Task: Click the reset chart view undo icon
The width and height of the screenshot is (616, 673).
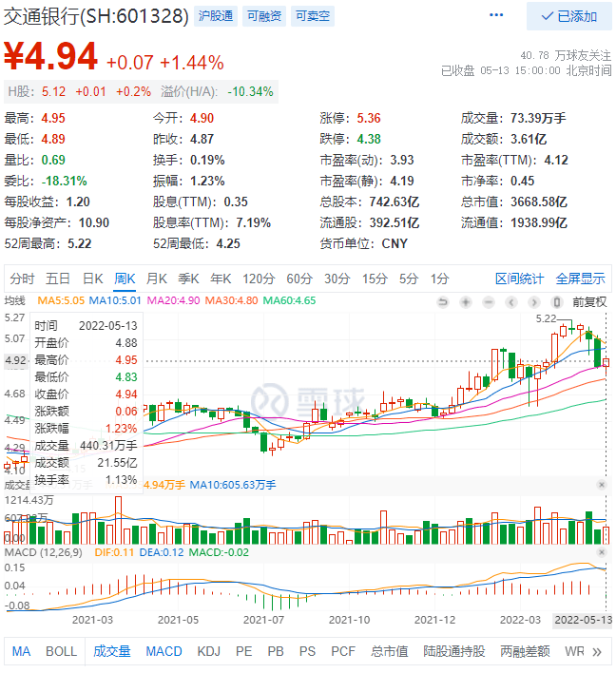Action: (x=443, y=302)
